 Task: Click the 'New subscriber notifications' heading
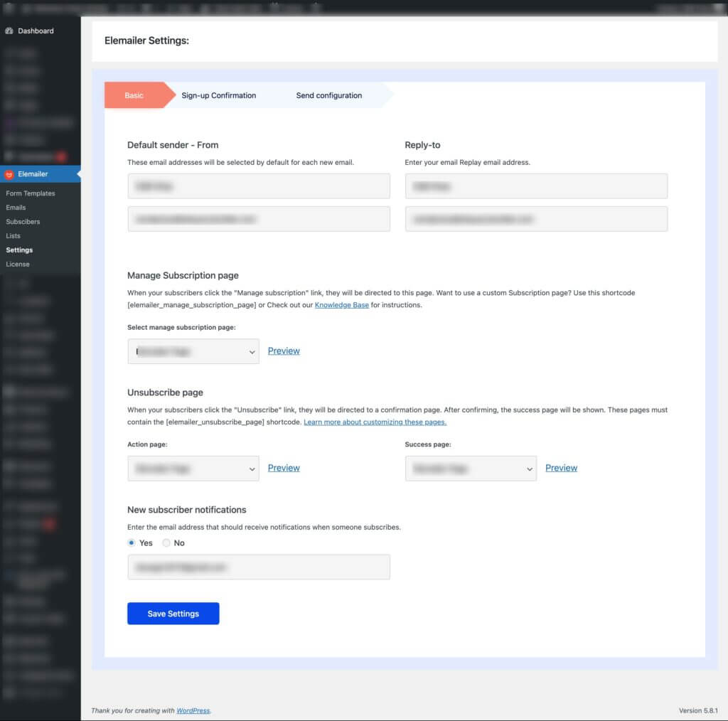187,510
